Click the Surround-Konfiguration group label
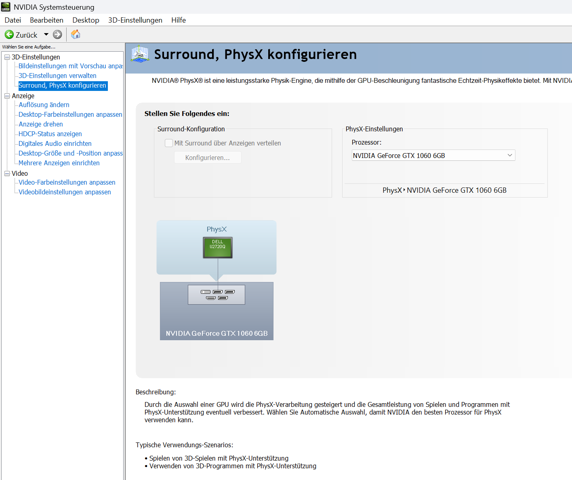 tap(191, 129)
